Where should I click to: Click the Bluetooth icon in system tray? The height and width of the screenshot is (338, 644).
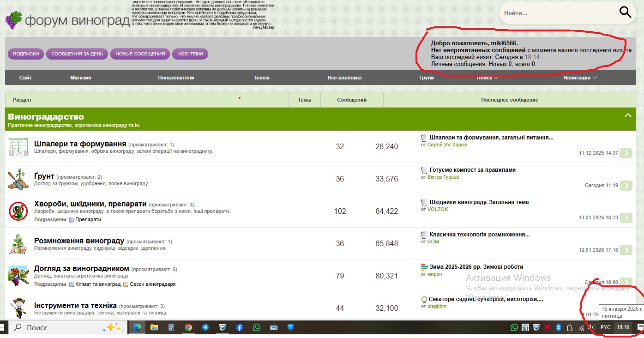pyautogui.click(x=557, y=327)
